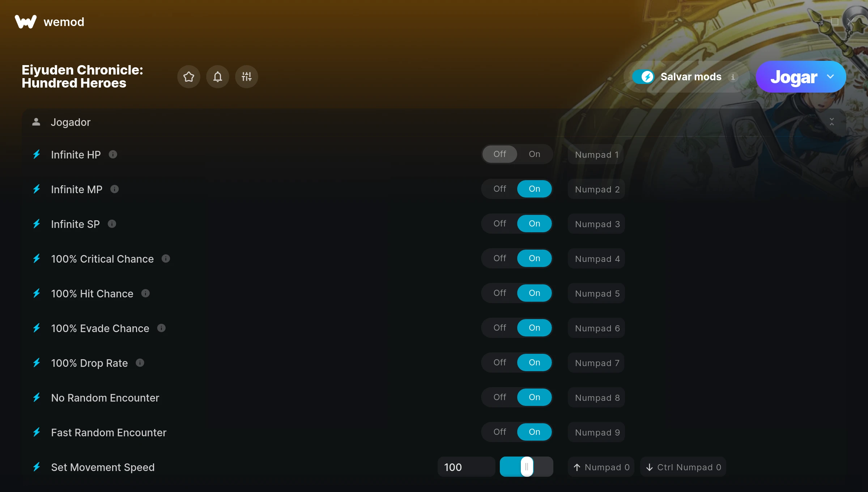
Task: Show info for 100% Critical Chance
Action: (166, 259)
